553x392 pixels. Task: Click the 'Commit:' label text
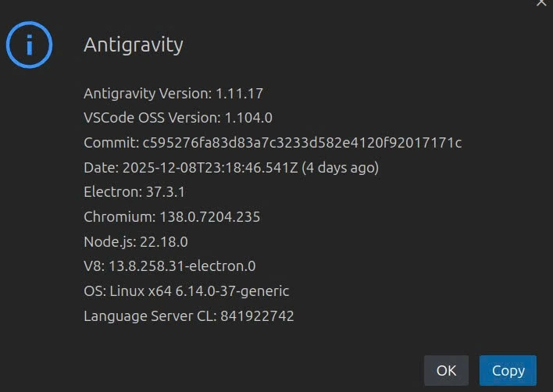(x=111, y=142)
